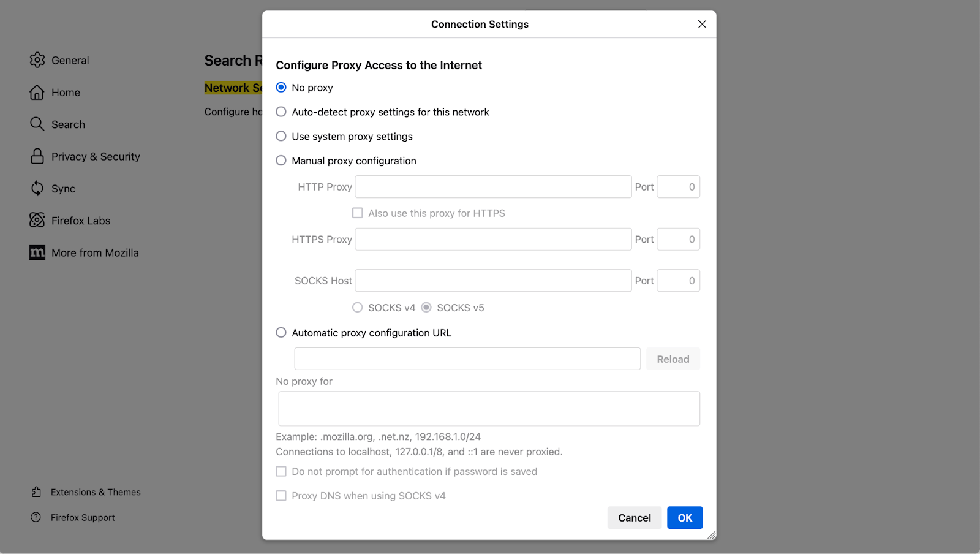Choose Manual proxy configuration radio button
Screen dimensions: 980x554
pos(281,161)
